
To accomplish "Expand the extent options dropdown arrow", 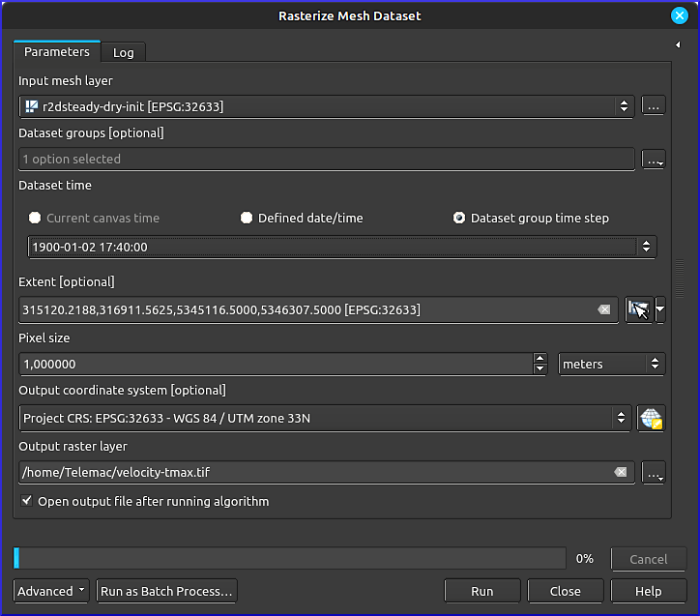I will click(x=660, y=309).
